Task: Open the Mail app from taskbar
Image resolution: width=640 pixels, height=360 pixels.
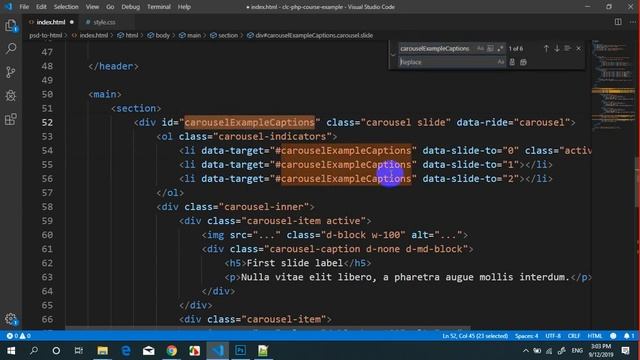Action: coord(149,351)
